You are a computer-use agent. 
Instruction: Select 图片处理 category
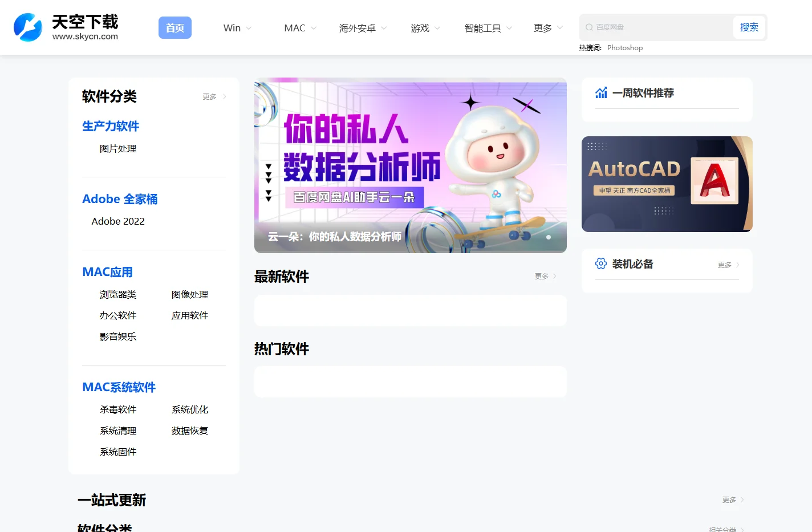pyautogui.click(x=118, y=148)
